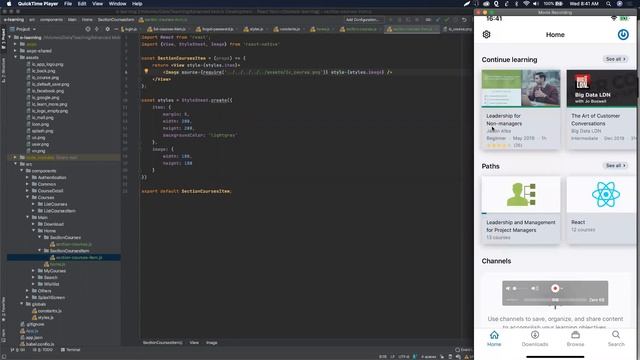640x360 pixels.
Task: Open the View menu
Action: (97, 4)
